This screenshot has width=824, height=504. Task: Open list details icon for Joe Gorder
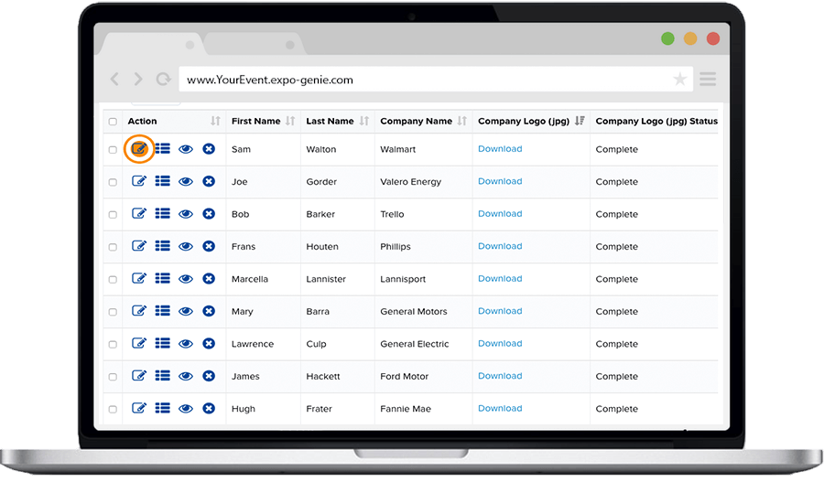pyautogui.click(x=163, y=181)
